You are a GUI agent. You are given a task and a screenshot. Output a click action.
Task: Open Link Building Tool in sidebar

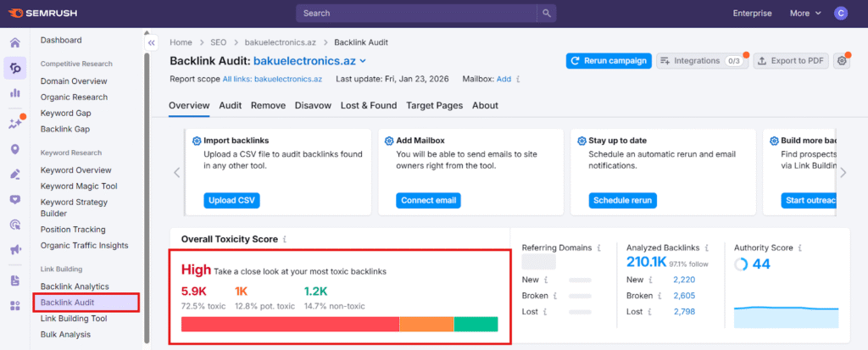(74, 319)
